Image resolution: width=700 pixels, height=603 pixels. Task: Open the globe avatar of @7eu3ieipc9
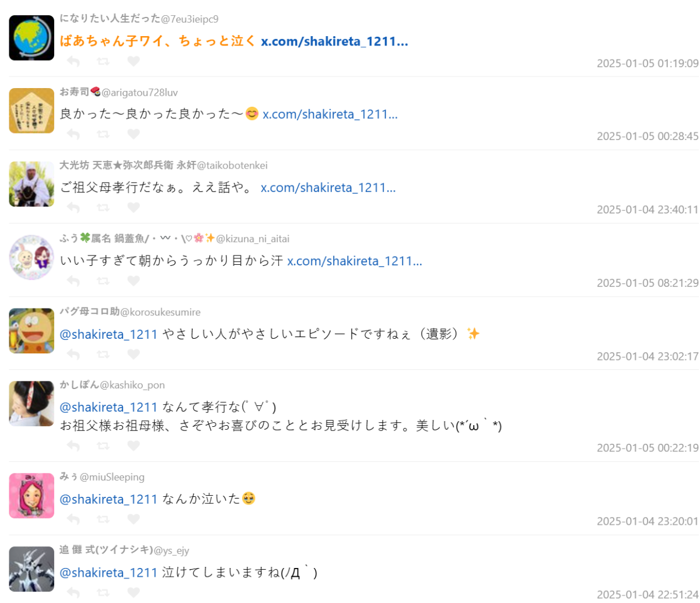click(x=32, y=37)
